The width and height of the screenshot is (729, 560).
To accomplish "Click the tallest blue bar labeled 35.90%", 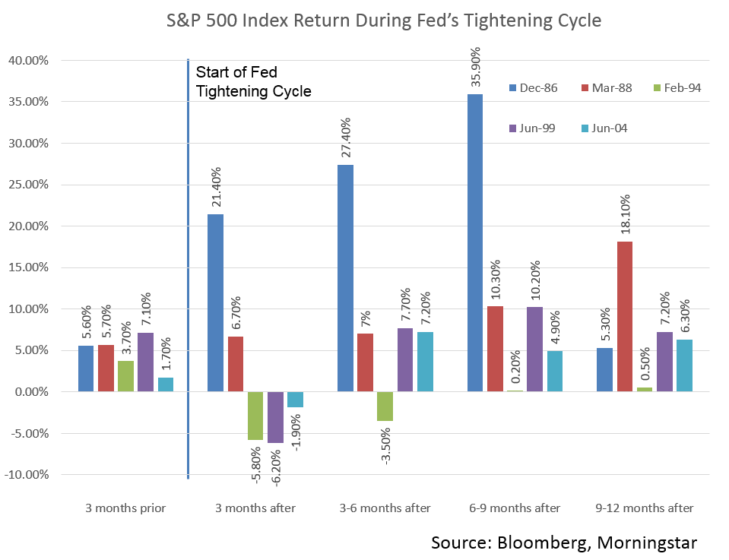I will 475,242.
